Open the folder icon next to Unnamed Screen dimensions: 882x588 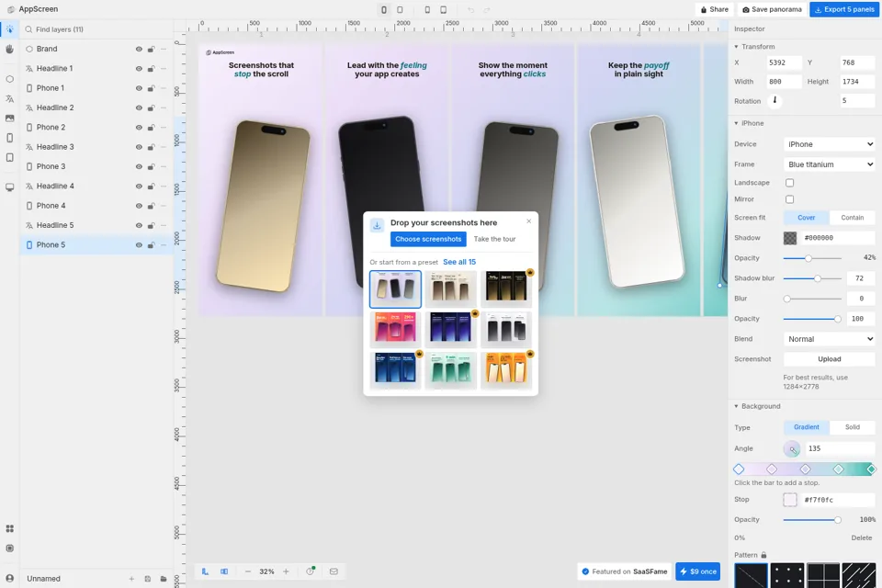click(164, 579)
